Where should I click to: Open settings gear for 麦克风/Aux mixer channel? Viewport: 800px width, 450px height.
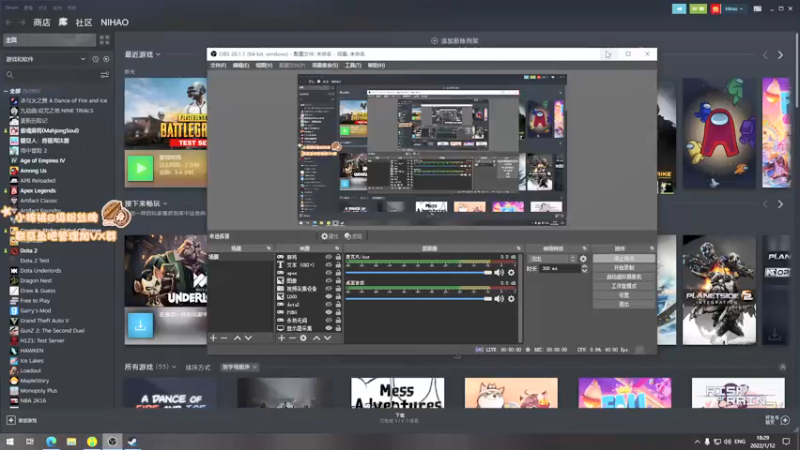(511, 272)
